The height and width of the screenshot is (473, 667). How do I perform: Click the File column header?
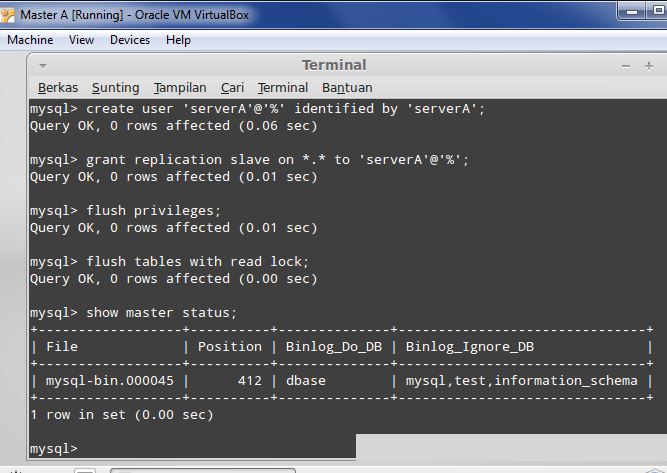62,347
